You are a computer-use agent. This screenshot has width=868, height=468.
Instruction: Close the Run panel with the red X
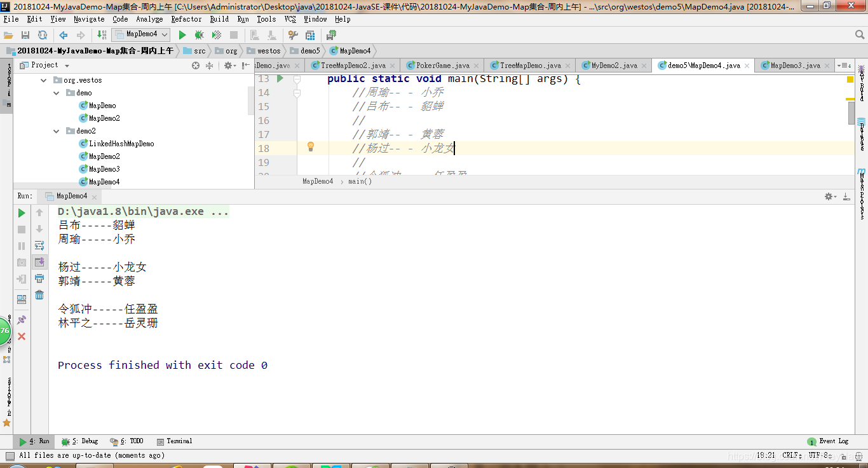22,336
